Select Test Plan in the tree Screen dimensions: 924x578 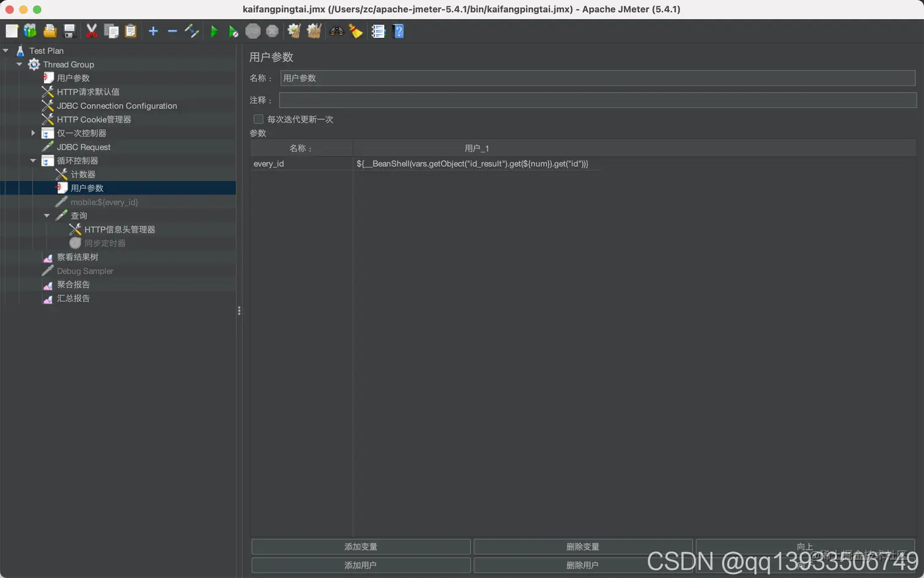pos(46,51)
